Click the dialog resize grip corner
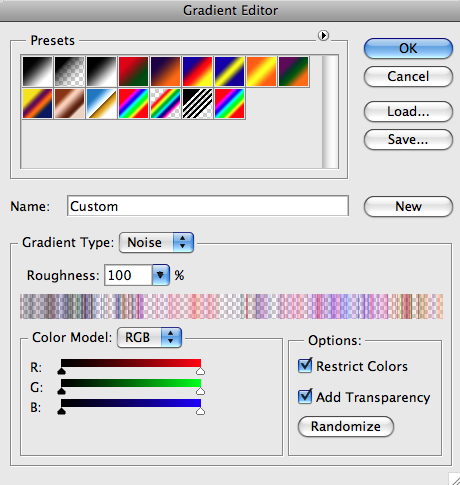Screen dimensions: 460x485 tap(454, 479)
